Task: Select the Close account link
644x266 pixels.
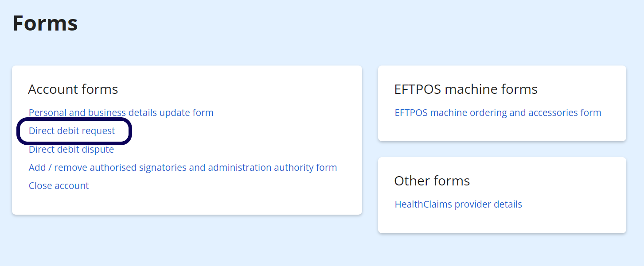Action: (x=59, y=186)
